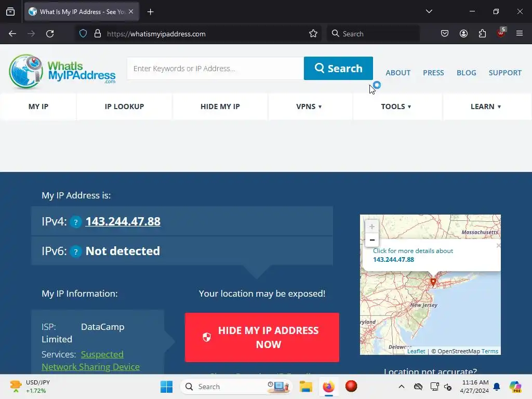Image resolution: width=532 pixels, height=399 pixels.
Task: Open the MY IP nav tab
Action: [38, 107]
